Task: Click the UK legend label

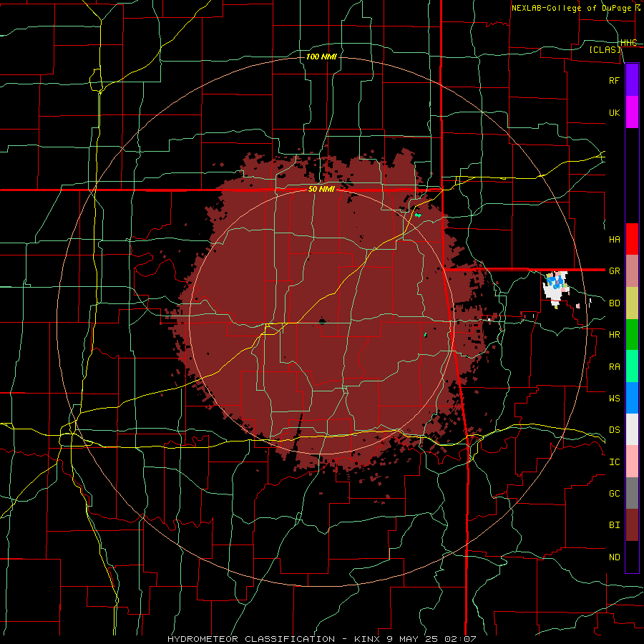Action: (x=614, y=112)
